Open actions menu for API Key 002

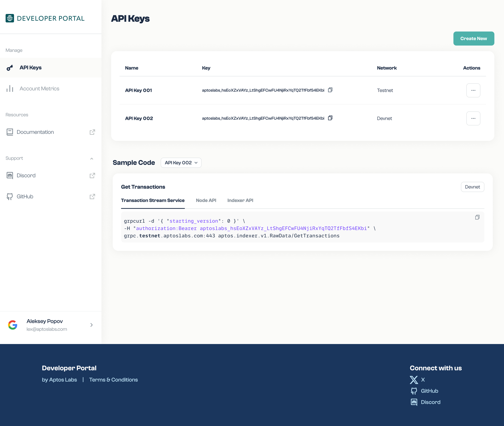pyautogui.click(x=473, y=118)
